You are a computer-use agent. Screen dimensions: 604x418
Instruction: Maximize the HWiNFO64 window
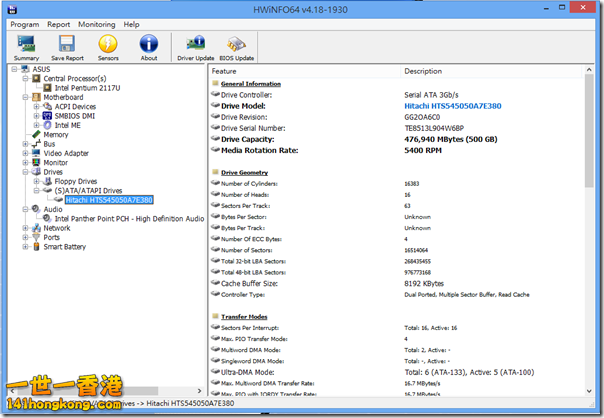pos(562,7)
